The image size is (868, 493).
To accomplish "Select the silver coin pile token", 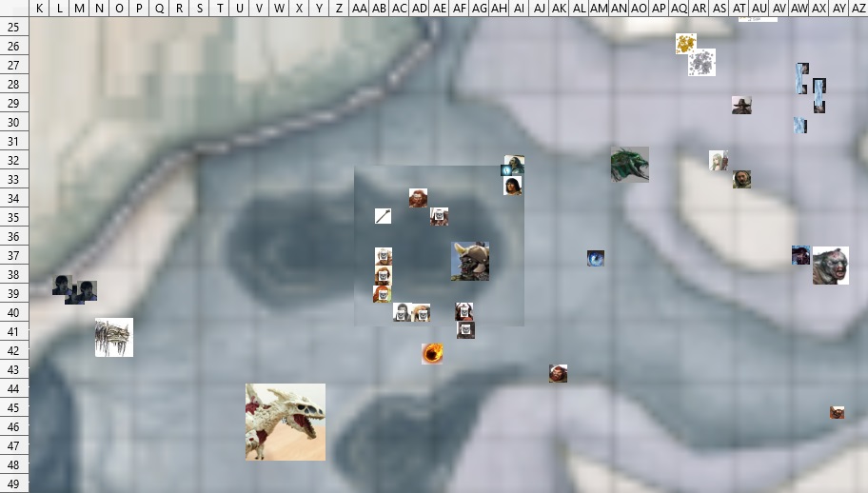I will (x=702, y=63).
